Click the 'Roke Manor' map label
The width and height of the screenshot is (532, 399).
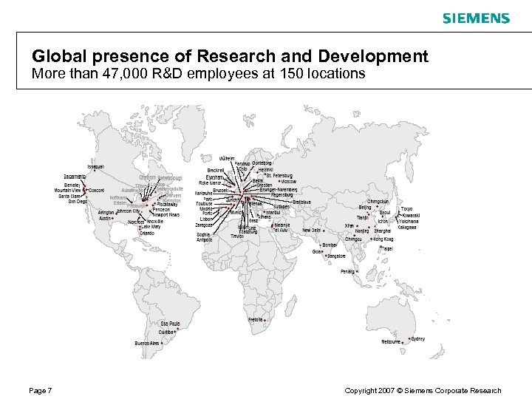(x=210, y=183)
